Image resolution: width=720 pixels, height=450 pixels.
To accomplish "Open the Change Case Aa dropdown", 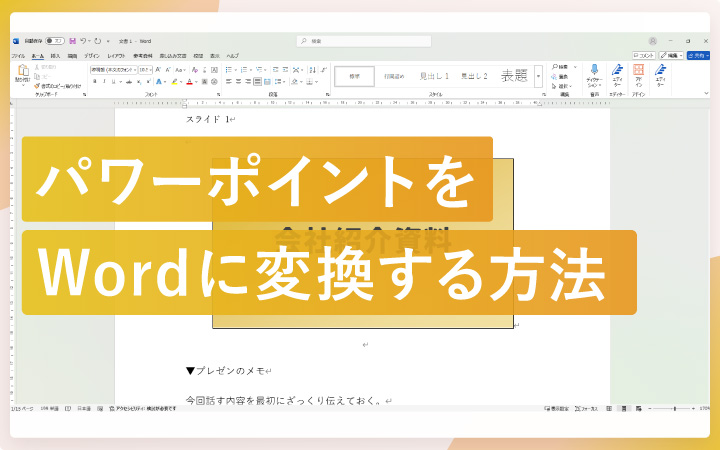I will point(180,70).
